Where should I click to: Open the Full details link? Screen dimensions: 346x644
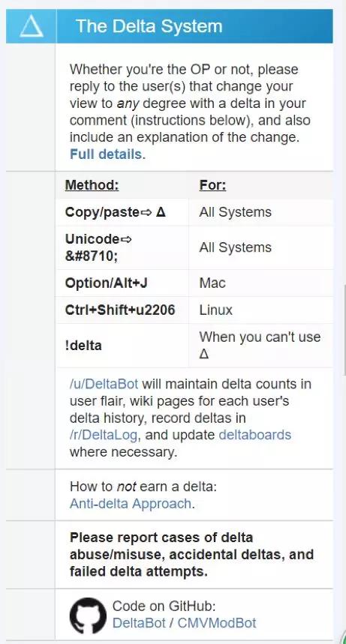tap(106, 154)
